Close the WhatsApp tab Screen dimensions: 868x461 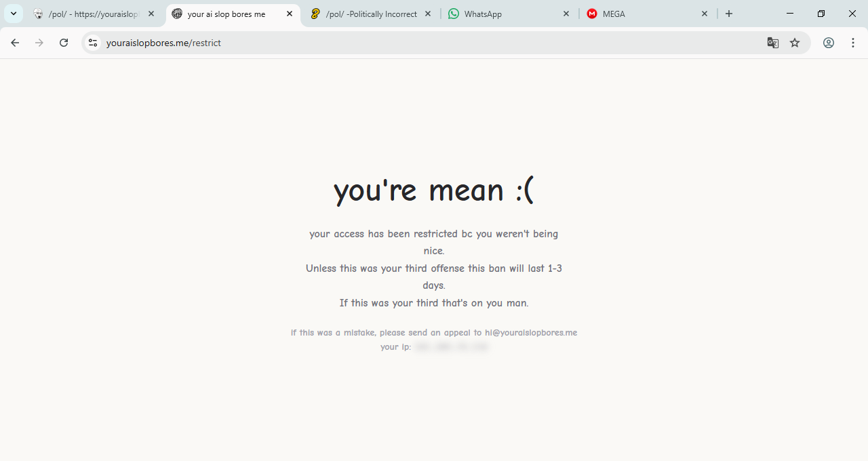(x=566, y=14)
